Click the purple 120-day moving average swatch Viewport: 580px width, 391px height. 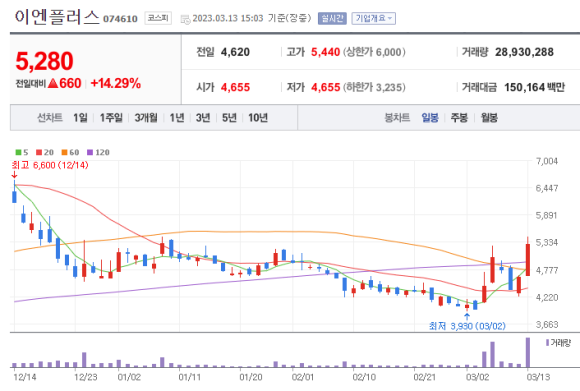[90, 152]
